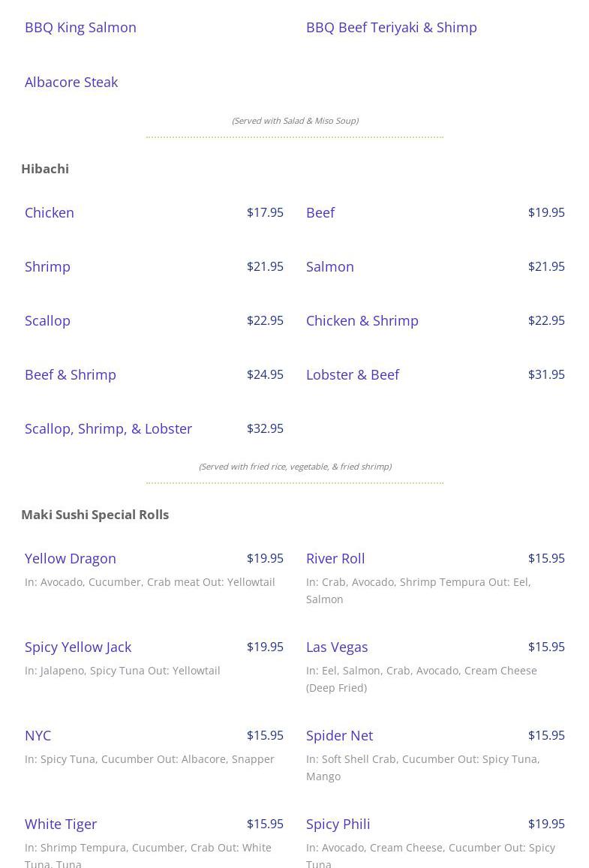Click the Lobster & Beef link

tap(352, 374)
